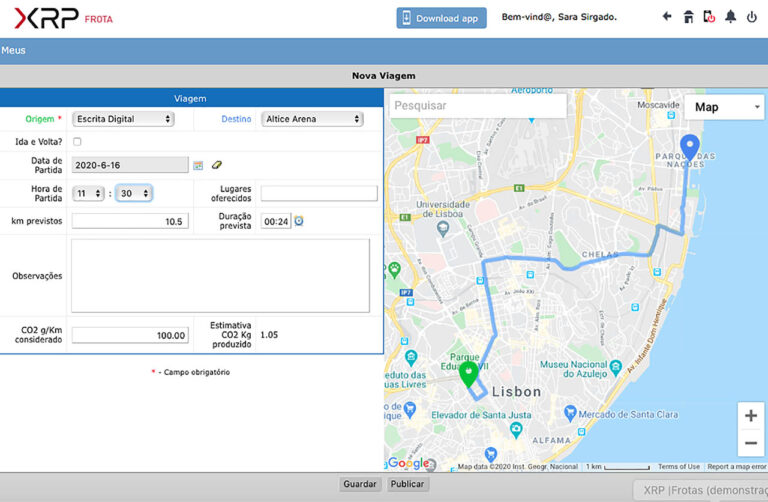Click Report a map error link
This screenshot has width=768, height=502.
click(x=737, y=467)
